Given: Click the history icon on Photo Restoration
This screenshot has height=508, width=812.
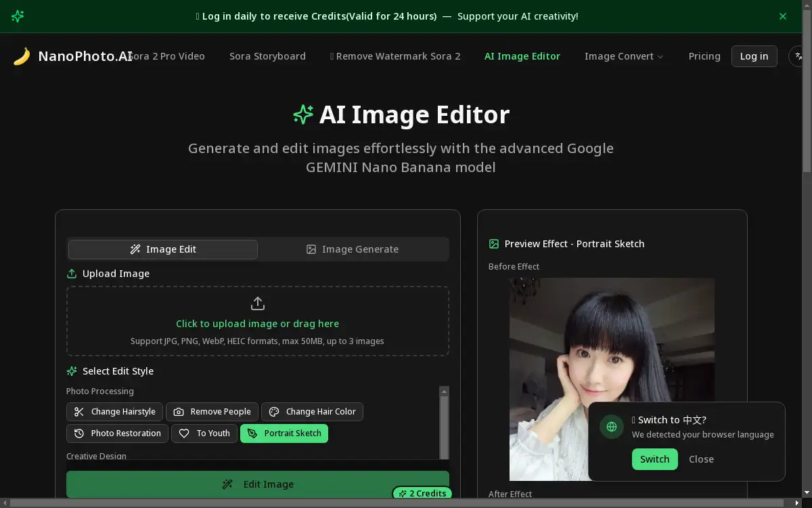Looking at the screenshot, I should 79,433.
